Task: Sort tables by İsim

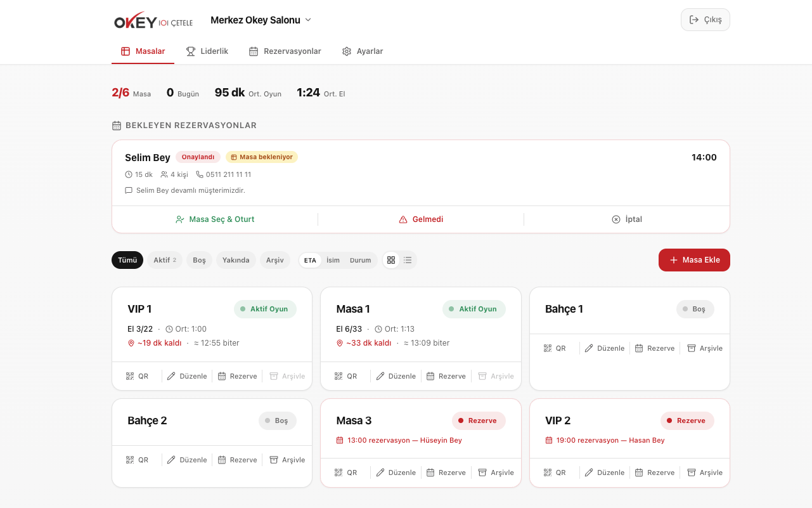Action: (x=333, y=260)
